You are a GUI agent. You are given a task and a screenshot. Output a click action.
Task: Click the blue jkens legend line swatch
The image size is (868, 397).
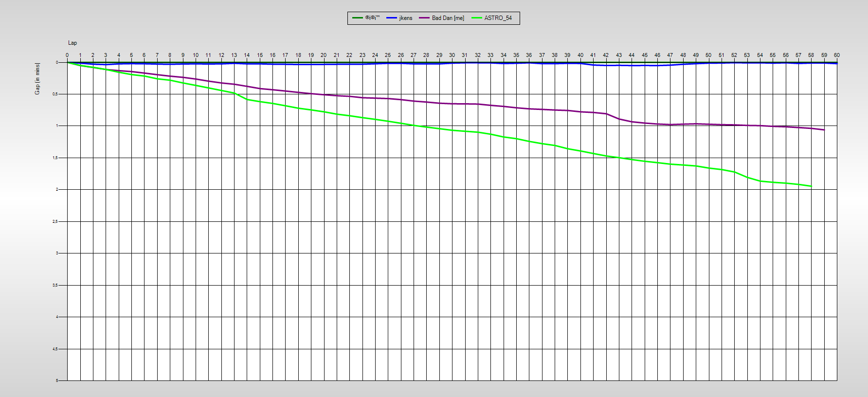click(392, 18)
